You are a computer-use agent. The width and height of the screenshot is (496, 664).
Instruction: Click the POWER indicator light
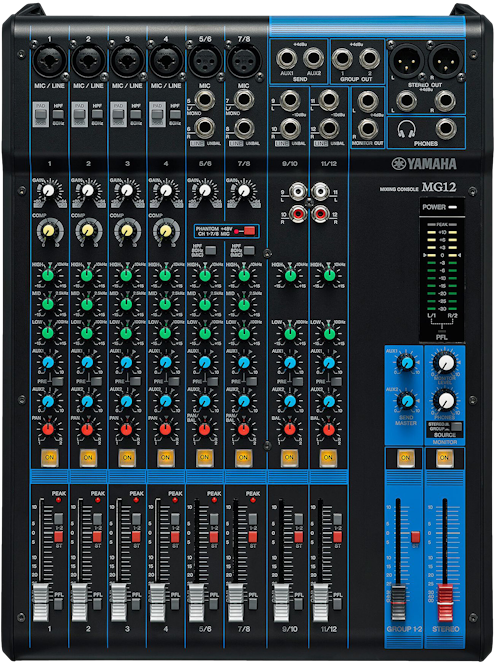[x=453, y=207]
